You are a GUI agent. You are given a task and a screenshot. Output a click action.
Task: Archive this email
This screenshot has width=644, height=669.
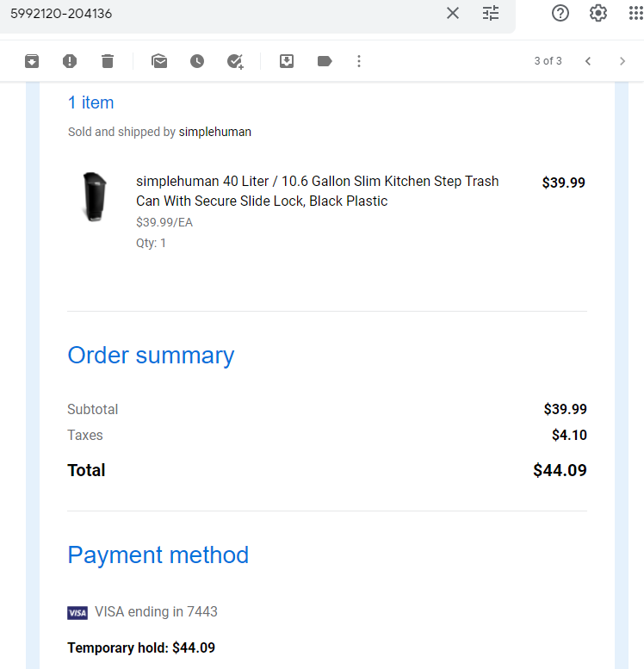tap(32, 61)
